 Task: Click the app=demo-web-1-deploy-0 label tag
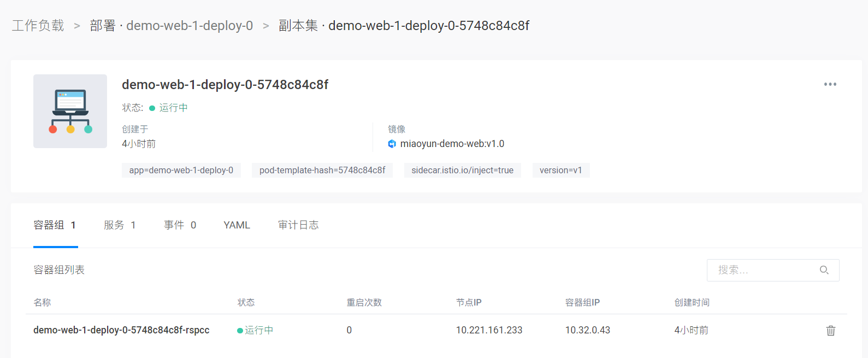(181, 171)
